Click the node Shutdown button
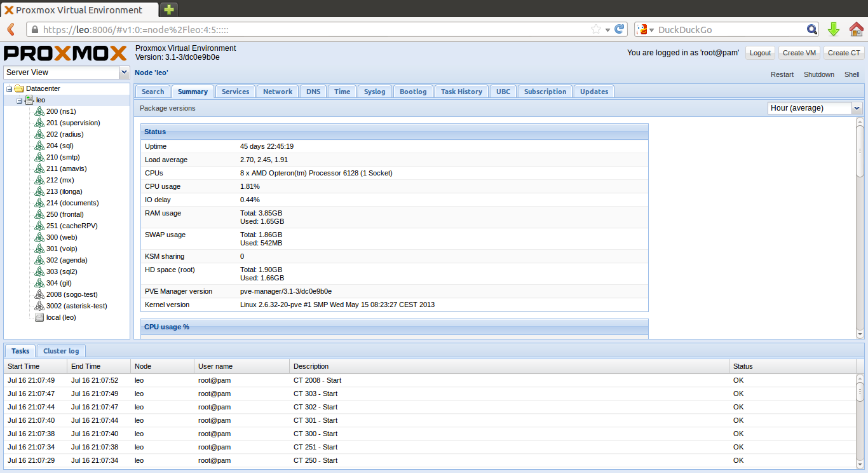Viewport: 868px width, 473px height. pyautogui.click(x=818, y=74)
